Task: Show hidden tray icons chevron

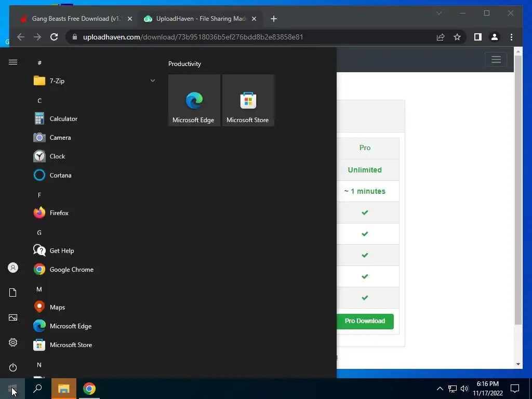Action: coord(440,389)
